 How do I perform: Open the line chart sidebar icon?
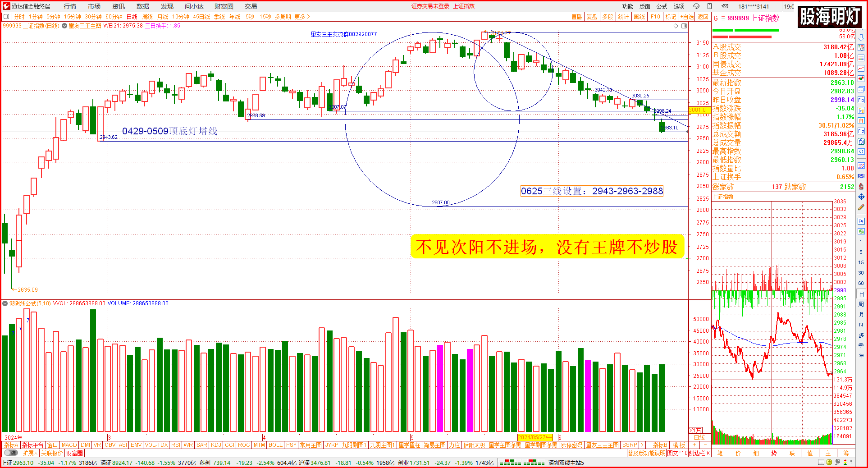pos(861,69)
